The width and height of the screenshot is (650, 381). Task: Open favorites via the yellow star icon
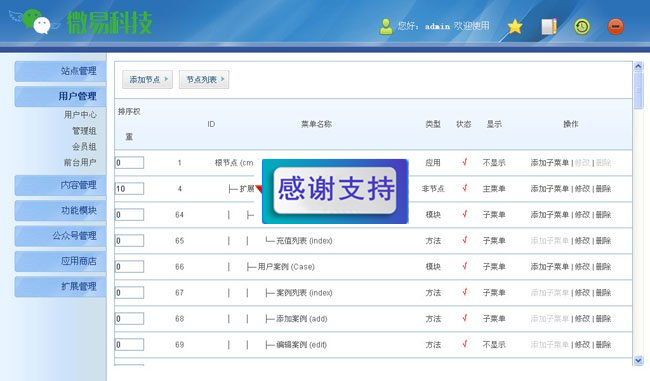[515, 27]
